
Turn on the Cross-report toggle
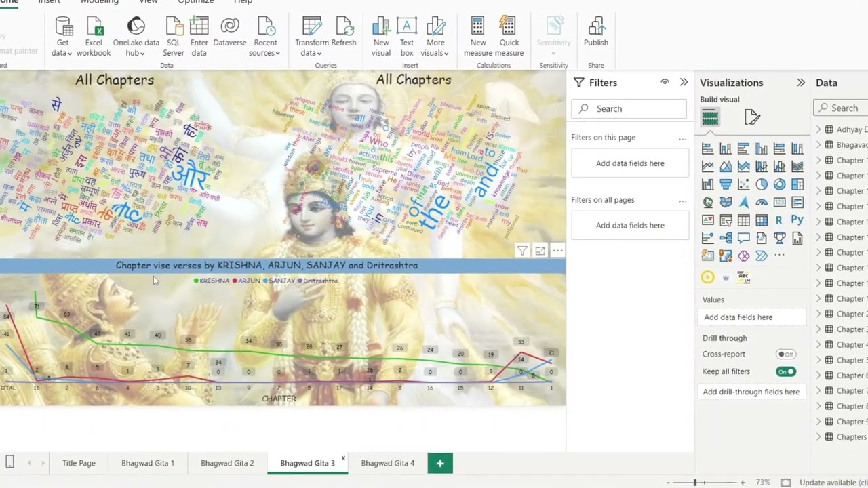click(785, 354)
